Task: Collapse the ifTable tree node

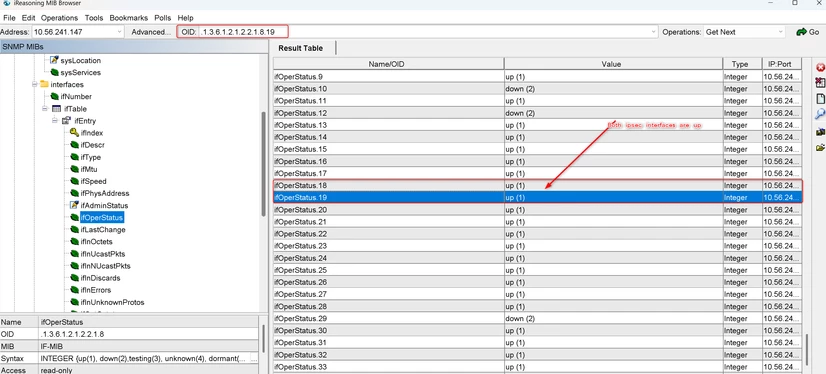Action: pos(45,109)
